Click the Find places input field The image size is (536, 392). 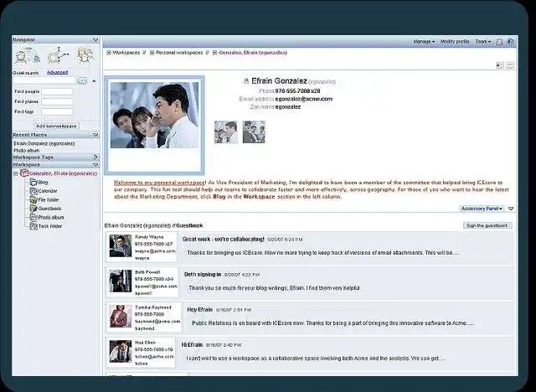[57, 101]
